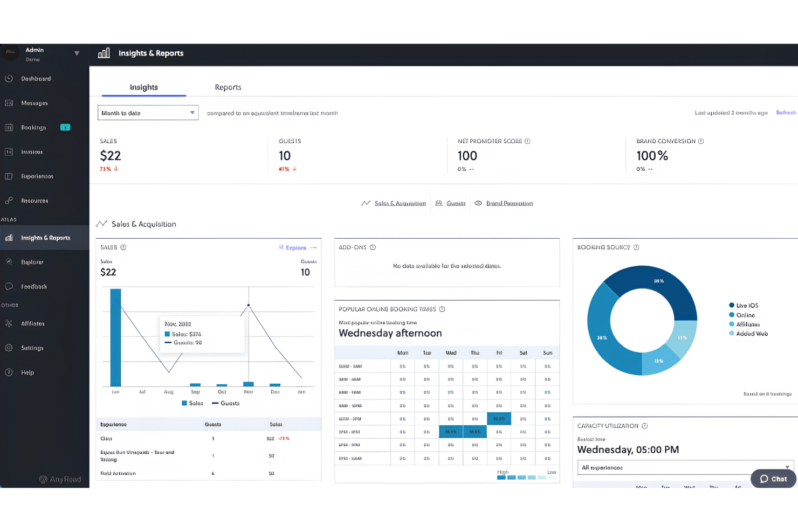Click the Brand Conversion info icon
Screen dimensions: 798x532
coord(701,141)
